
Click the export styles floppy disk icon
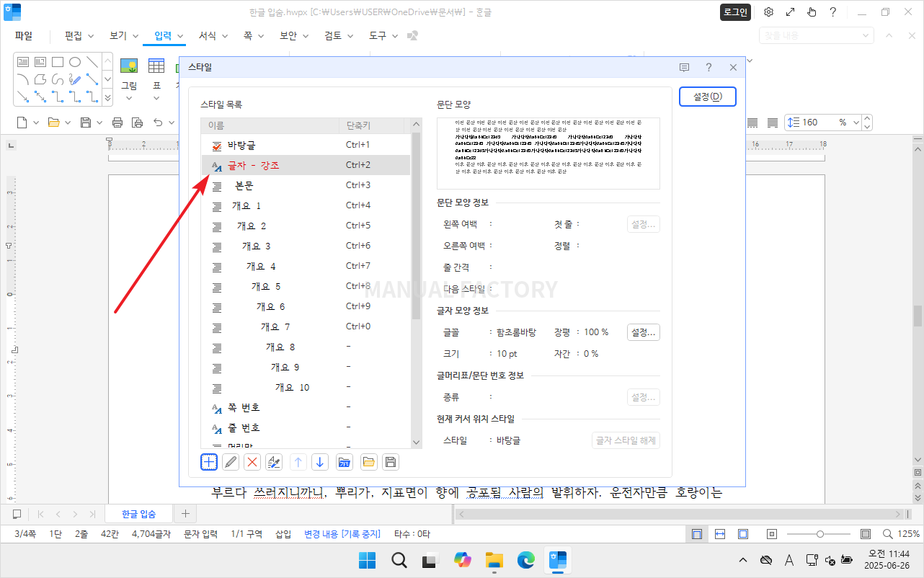(x=391, y=462)
